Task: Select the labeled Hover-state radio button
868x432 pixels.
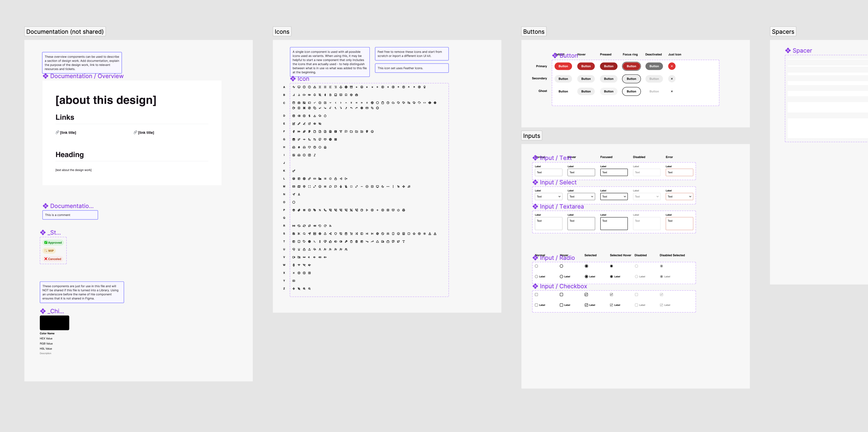Action: pos(565,277)
